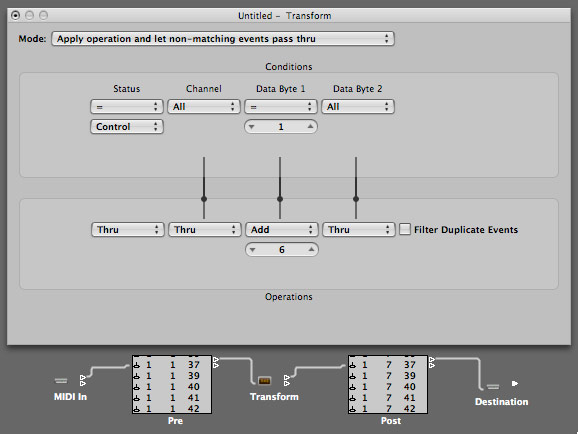Click the Destination label
The width and height of the screenshot is (578, 434).
click(x=501, y=402)
